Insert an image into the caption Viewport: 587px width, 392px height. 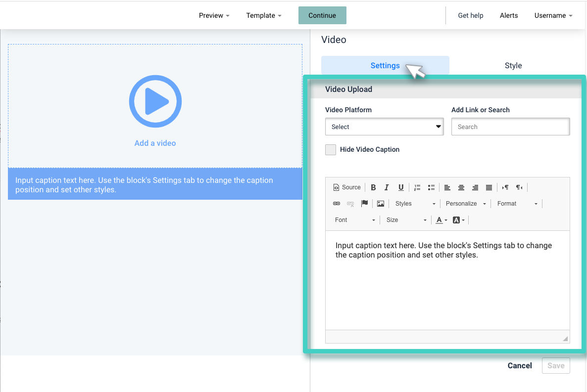(381, 204)
